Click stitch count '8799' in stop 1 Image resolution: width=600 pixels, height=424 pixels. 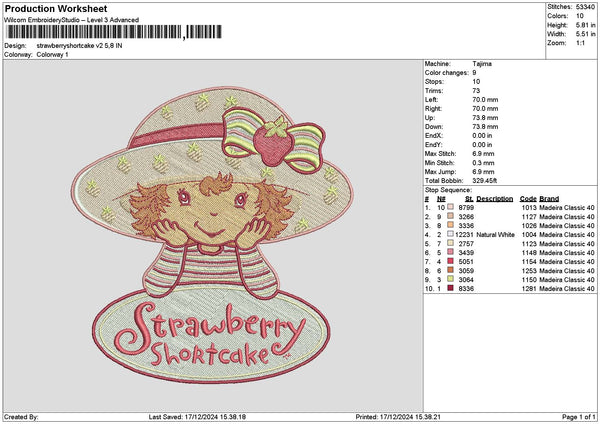tap(466, 207)
